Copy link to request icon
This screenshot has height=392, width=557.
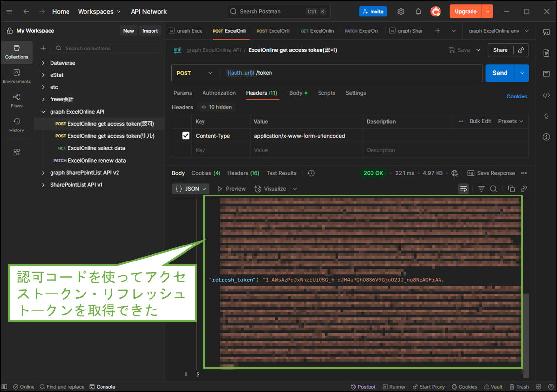point(521,50)
